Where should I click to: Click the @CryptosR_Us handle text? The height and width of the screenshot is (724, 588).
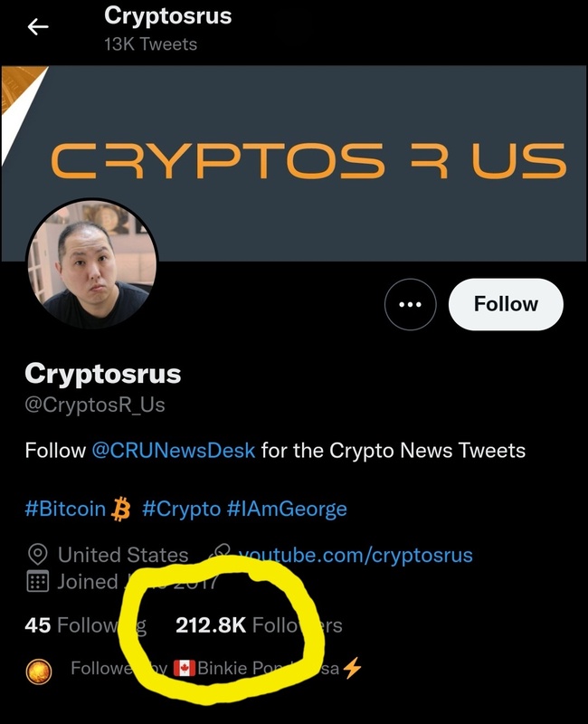point(95,405)
